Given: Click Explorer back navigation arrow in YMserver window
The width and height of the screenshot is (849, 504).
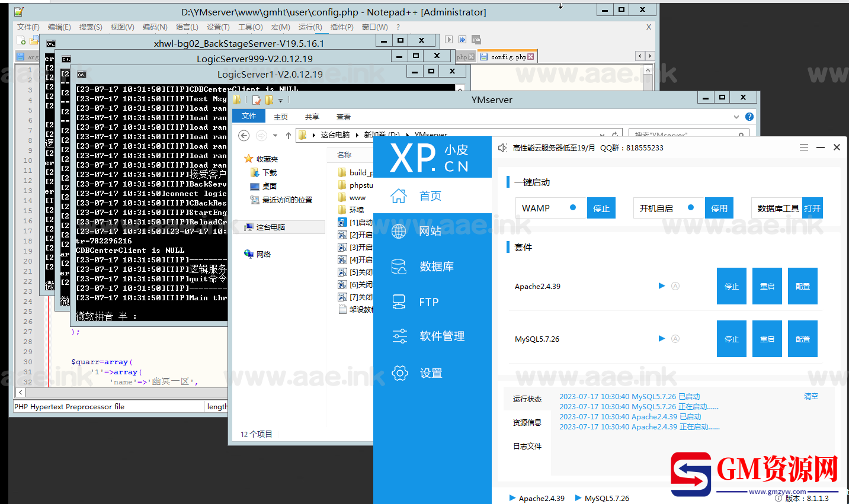Looking at the screenshot, I should tap(244, 136).
